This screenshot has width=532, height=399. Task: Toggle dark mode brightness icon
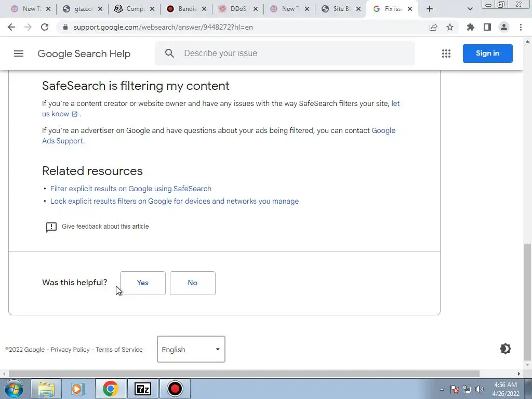click(505, 349)
